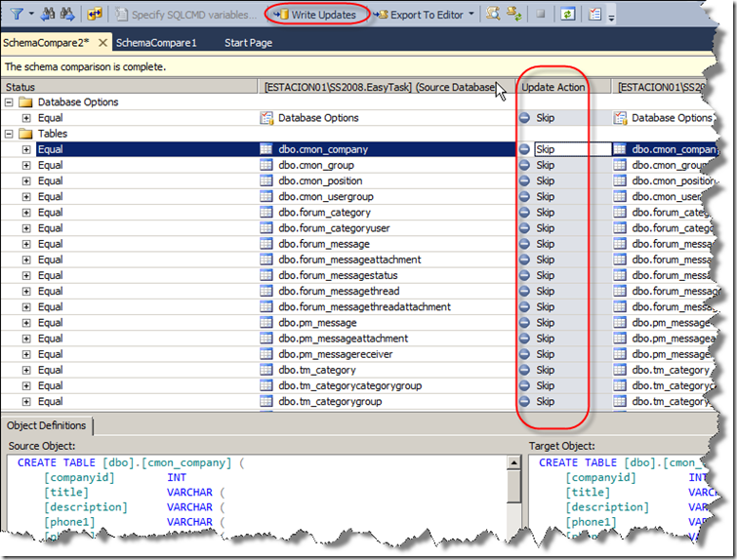Expand the dbo.pm_message row
The image size is (737, 560).
pyautogui.click(x=26, y=323)
